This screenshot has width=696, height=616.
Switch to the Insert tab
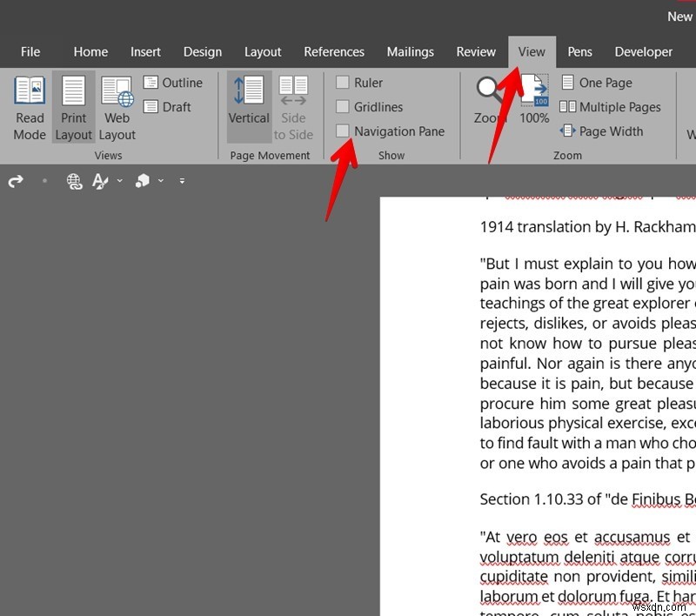[x=145, y=52]
